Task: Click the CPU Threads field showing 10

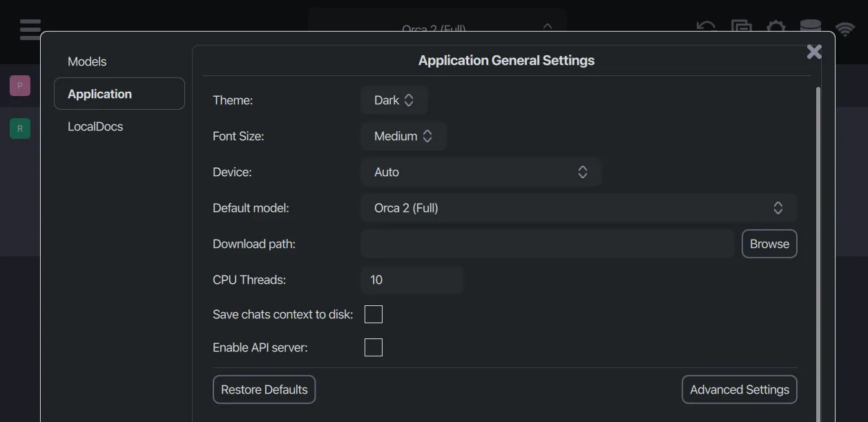Action: (412, 280)
